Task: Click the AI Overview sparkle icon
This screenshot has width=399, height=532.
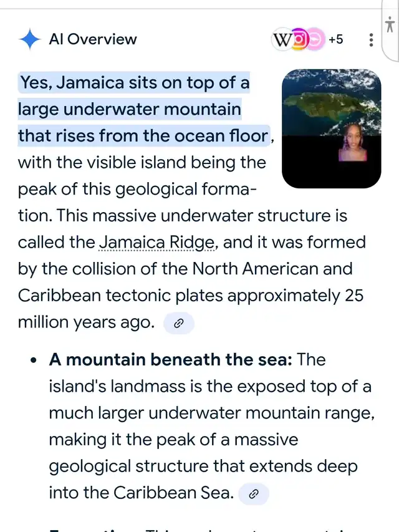Action: click(x=30, y=39)
